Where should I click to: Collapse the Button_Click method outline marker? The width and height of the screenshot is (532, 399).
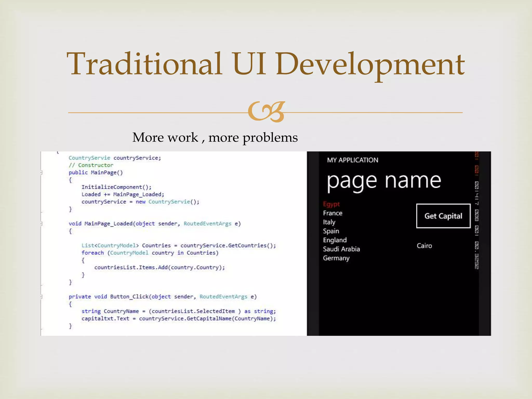[41, 297]
